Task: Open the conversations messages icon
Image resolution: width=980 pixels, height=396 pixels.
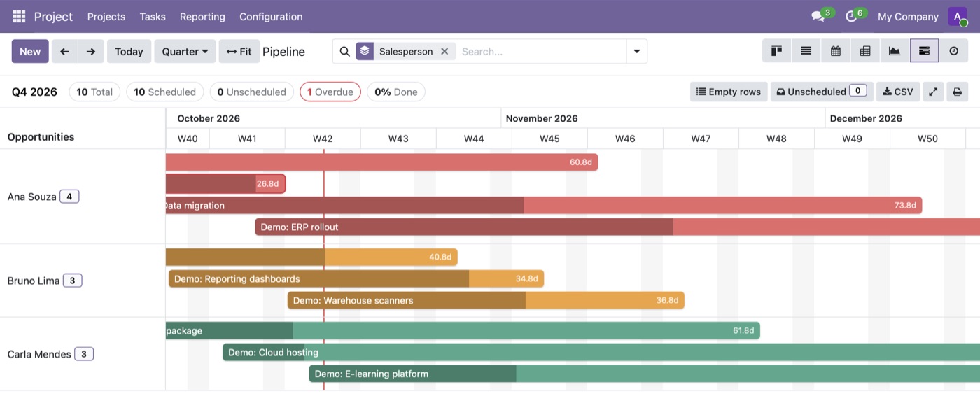Action: pos(818,16)
